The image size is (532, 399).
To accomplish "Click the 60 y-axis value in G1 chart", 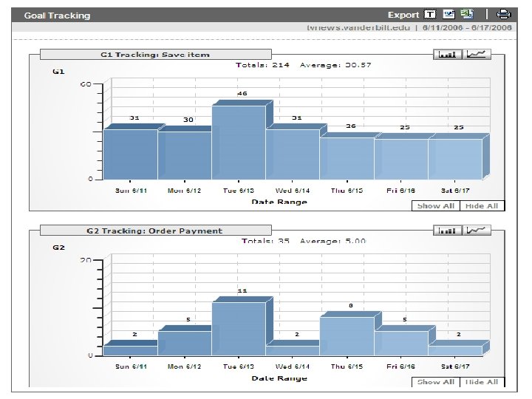I will [86, 84].
